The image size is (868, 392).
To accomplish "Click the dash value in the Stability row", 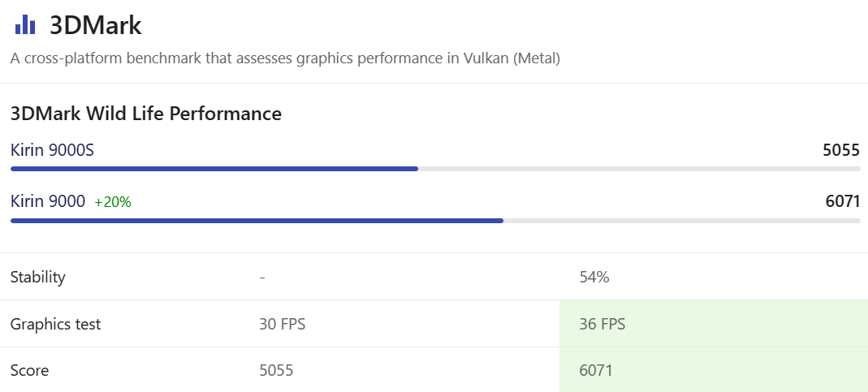I will click(x=262, y=277).
